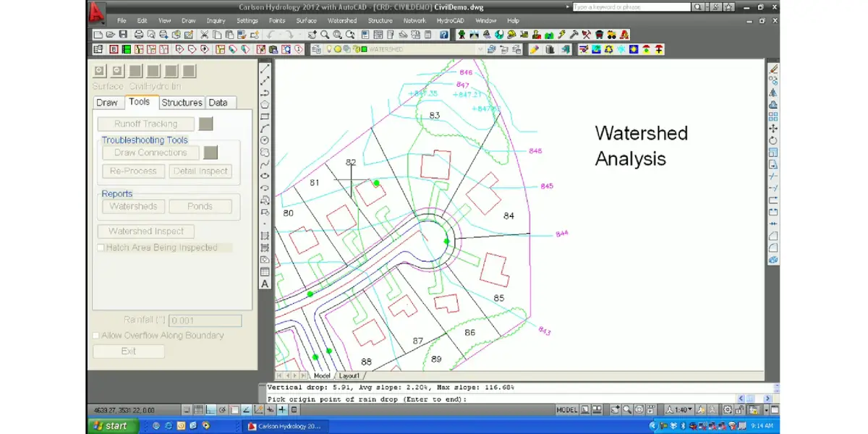Switch to the Data tab
This screenshot has width=868, height=434.
[218, 103]
